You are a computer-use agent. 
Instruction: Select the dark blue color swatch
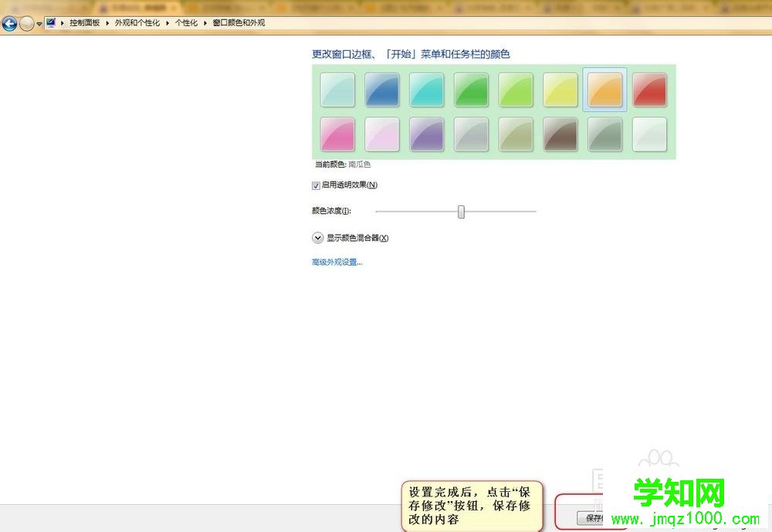point(381,88)
